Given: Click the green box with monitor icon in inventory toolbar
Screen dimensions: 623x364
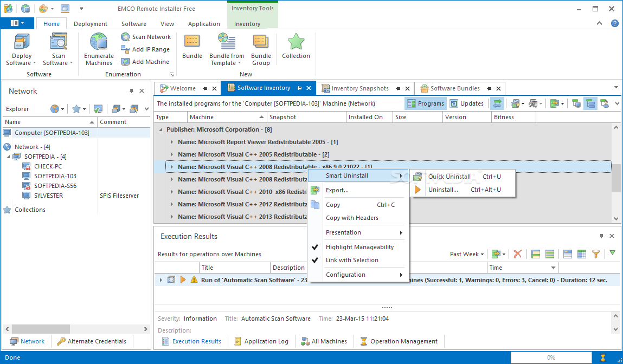Looking at the screenshot, I should click(576, 103).
